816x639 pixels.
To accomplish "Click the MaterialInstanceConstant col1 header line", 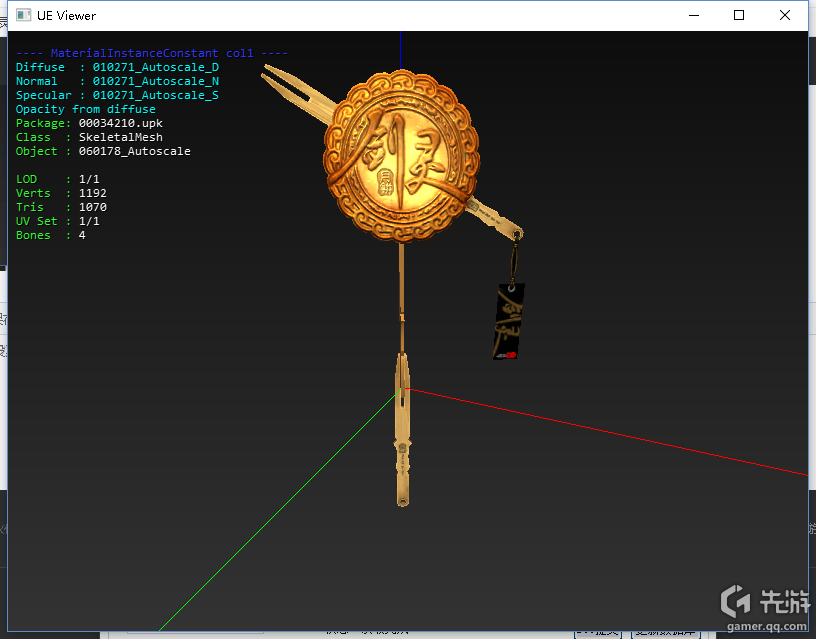I will [151, 53].
